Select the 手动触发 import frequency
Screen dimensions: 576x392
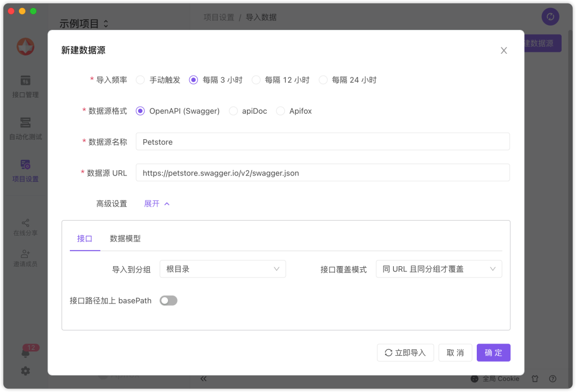pyautogui.click(x=140, y=79)
